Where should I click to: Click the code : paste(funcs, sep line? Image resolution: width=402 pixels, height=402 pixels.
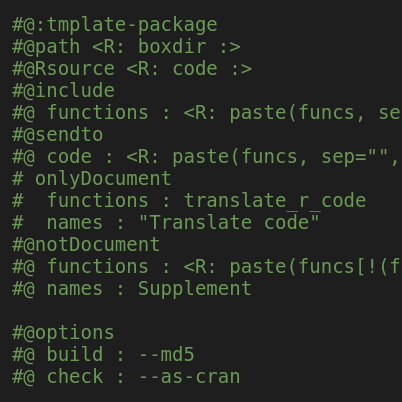[207, 157]
